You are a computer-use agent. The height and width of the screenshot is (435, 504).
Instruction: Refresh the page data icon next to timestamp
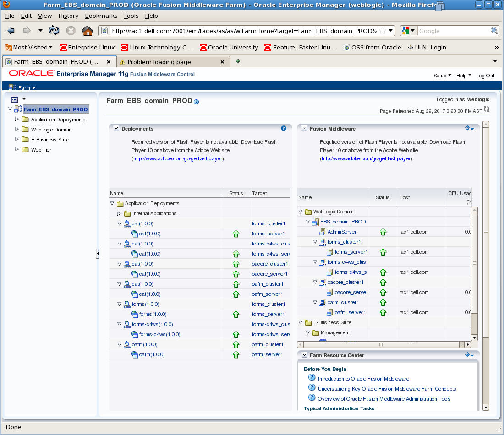487,109
